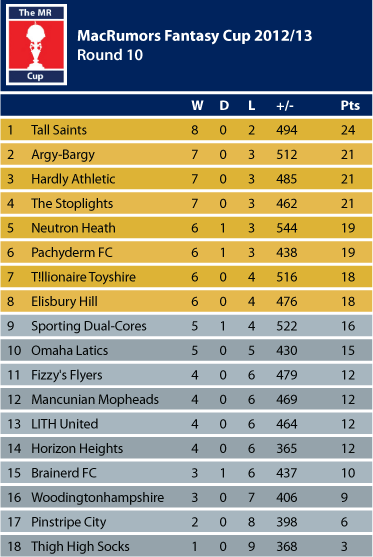Select Thigh High Socks row

(186, 546)
